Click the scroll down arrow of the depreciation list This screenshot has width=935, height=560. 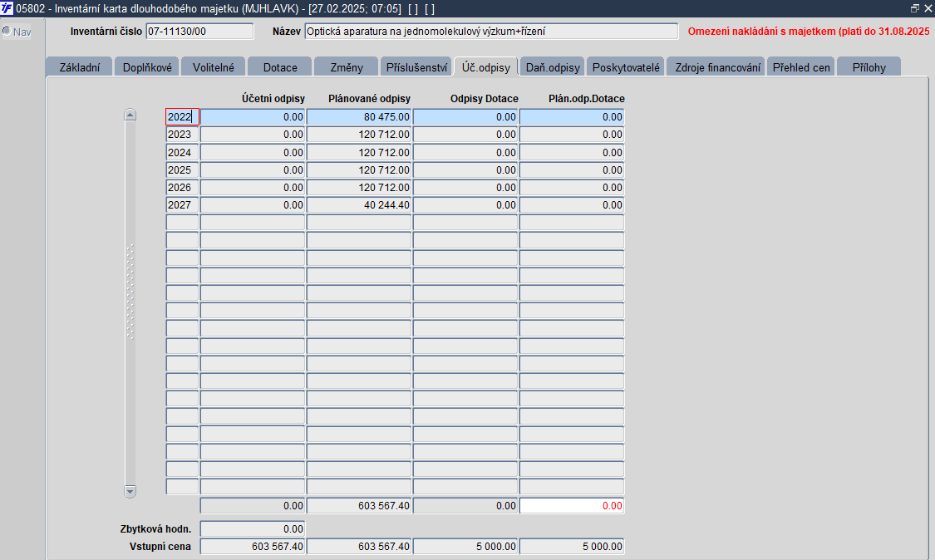coord(130,491)
